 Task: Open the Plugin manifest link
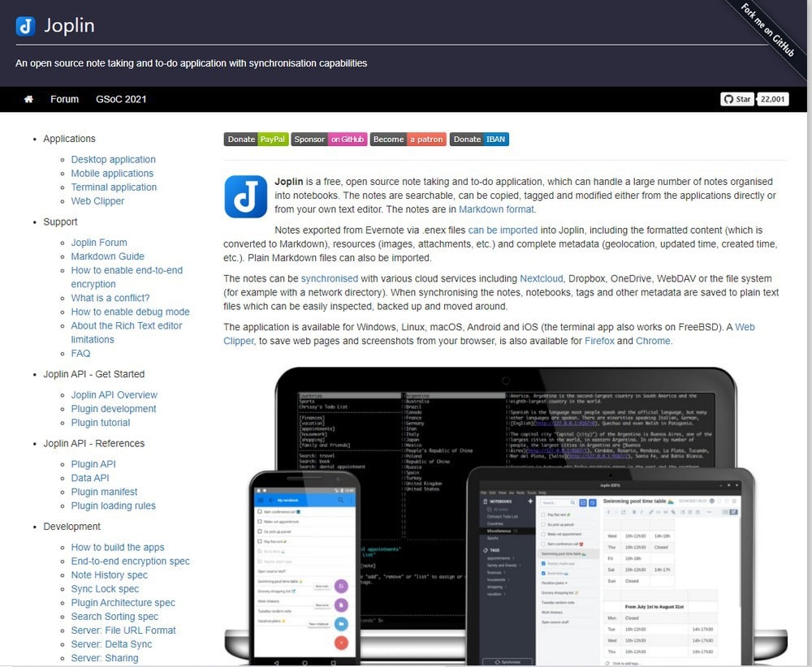pos(104,492)
